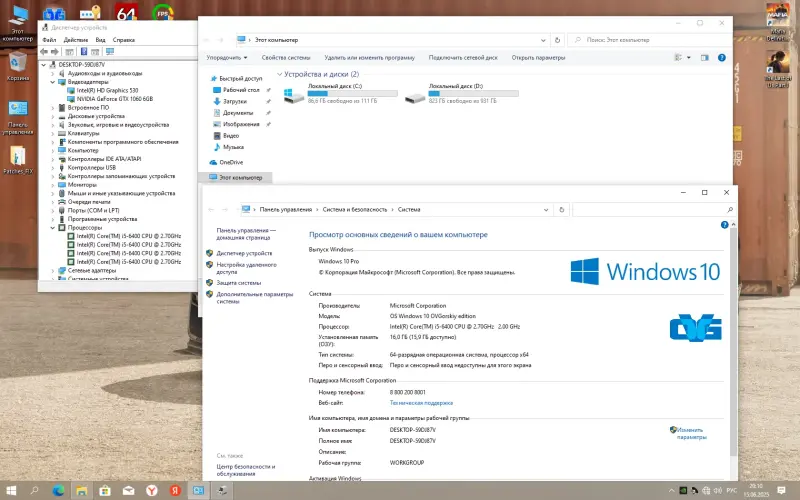Open Windows Start button on taskbar
The image size is (800, 500).
coord(11,491)
